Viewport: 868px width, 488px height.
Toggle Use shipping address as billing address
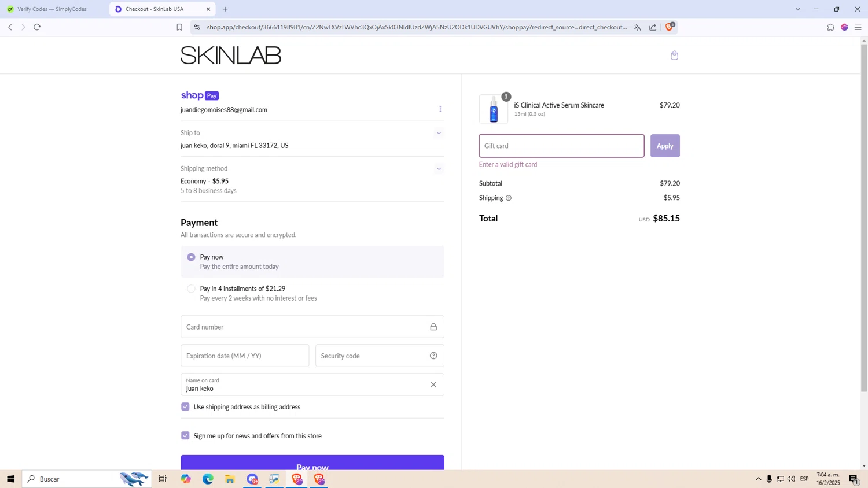(x=185, y=407)
